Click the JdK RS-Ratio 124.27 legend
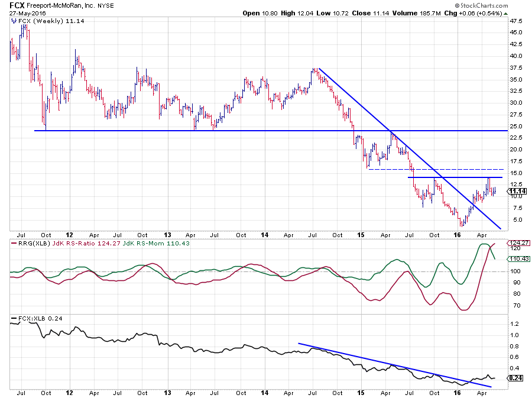The image size is (532, 398). 86,243
